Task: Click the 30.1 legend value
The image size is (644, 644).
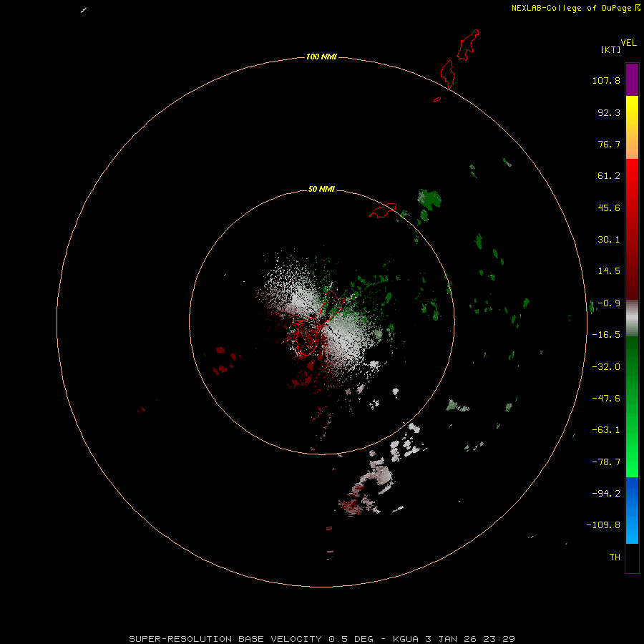Action: 609,240
